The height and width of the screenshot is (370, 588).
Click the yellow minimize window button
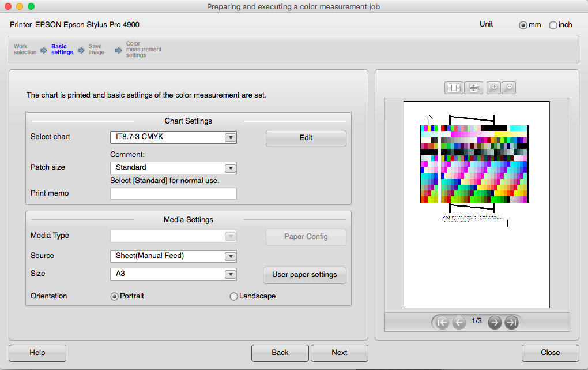(20, 6)
